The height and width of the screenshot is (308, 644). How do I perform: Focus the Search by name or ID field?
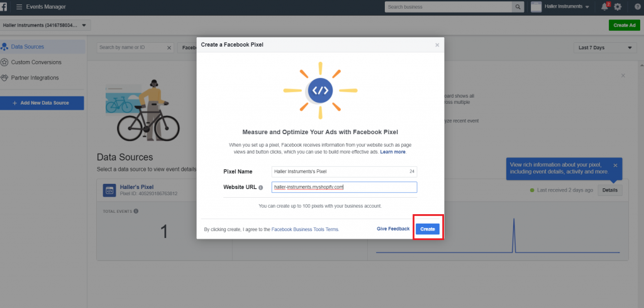(131, 48)
